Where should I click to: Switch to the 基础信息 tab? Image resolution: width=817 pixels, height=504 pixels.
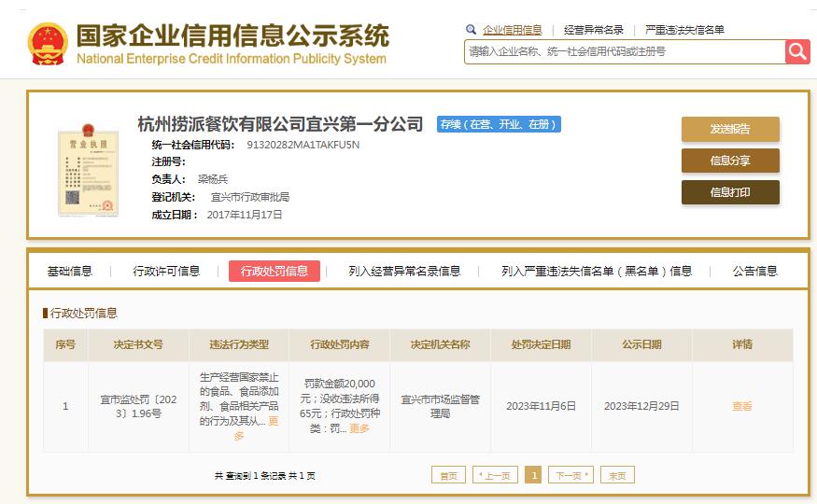[70, 272]
